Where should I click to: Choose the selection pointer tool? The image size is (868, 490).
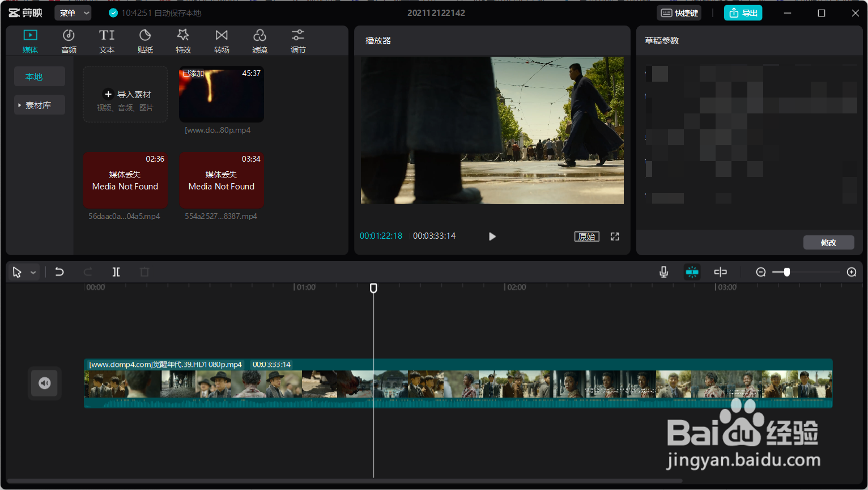coord(17,272)
